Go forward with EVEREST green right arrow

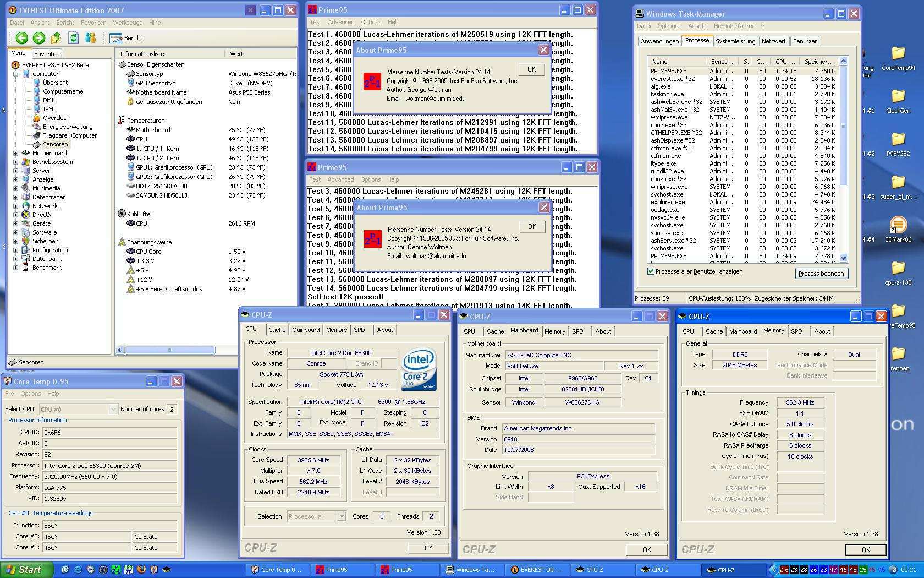pyautogui.click(x=39, y=38)
